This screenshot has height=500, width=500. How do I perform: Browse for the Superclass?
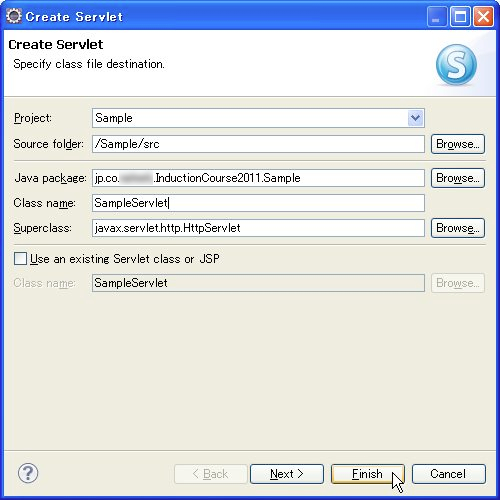coord(458,228)
